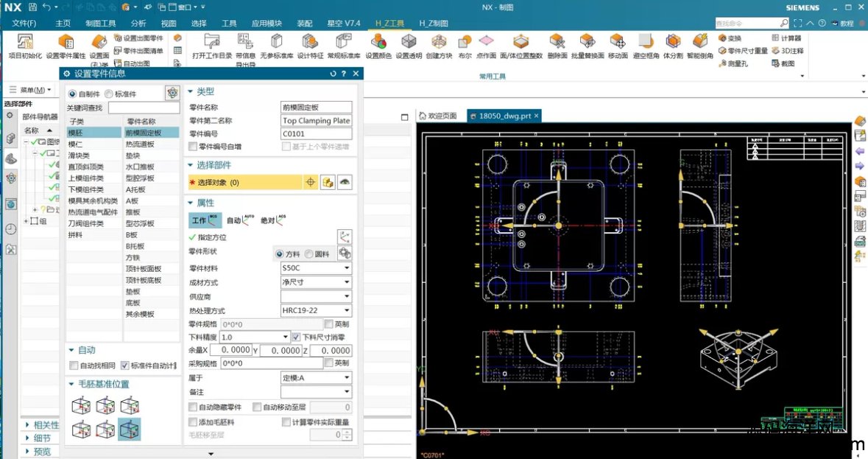868x459 pixels.
Task: Choose the 圆料 shape radio option
Action: point(309,254)
